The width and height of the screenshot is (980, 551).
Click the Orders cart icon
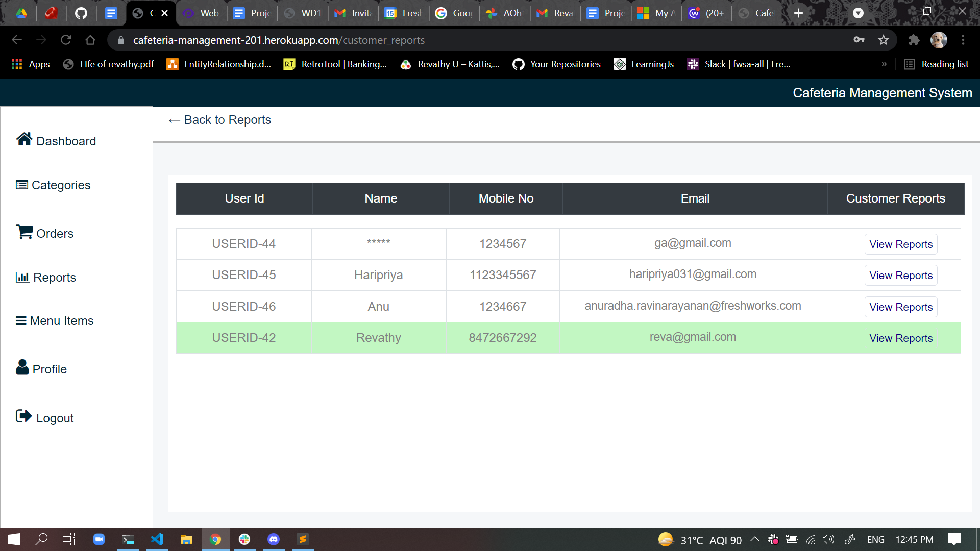tap(24, 232)
